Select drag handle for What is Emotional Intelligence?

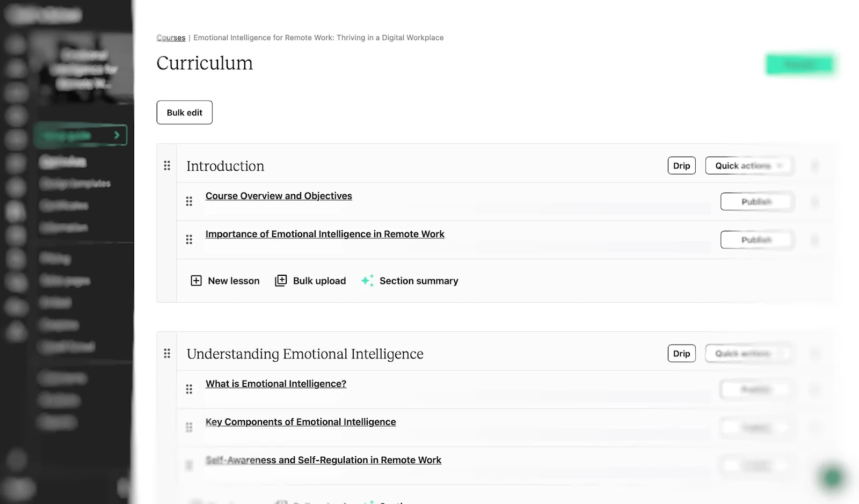click(189, 389)
